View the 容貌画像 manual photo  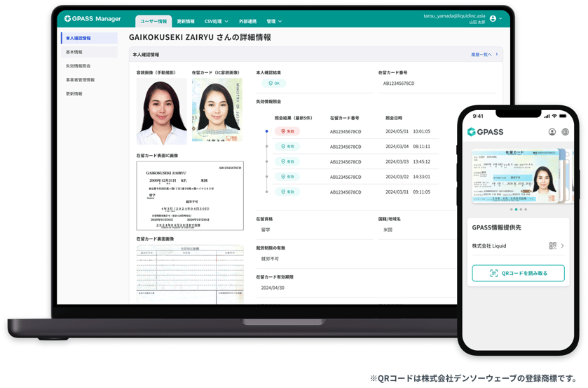pos(161,111)
